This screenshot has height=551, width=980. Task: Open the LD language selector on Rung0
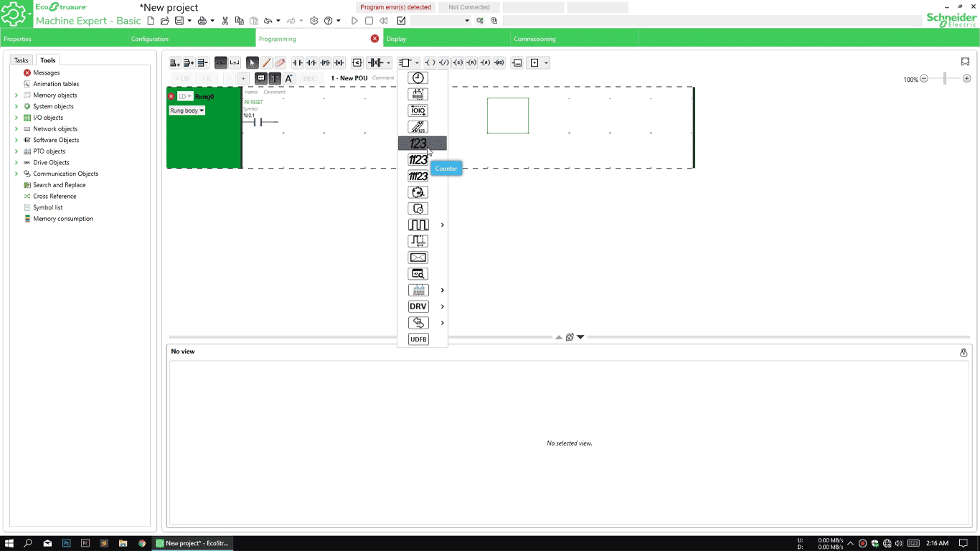point(186,95)
